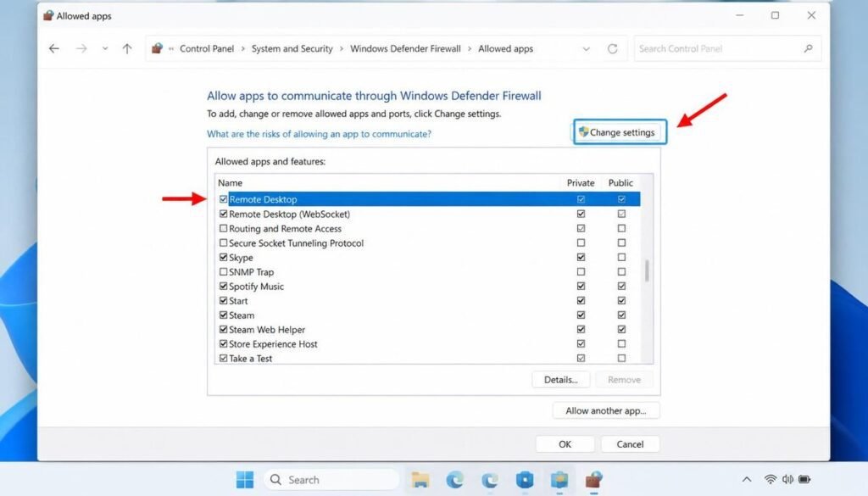Enable Secure Socket Tunneling Protocol checkbox
The height and width of the screenshot is (496, 868).
(223, 242)
